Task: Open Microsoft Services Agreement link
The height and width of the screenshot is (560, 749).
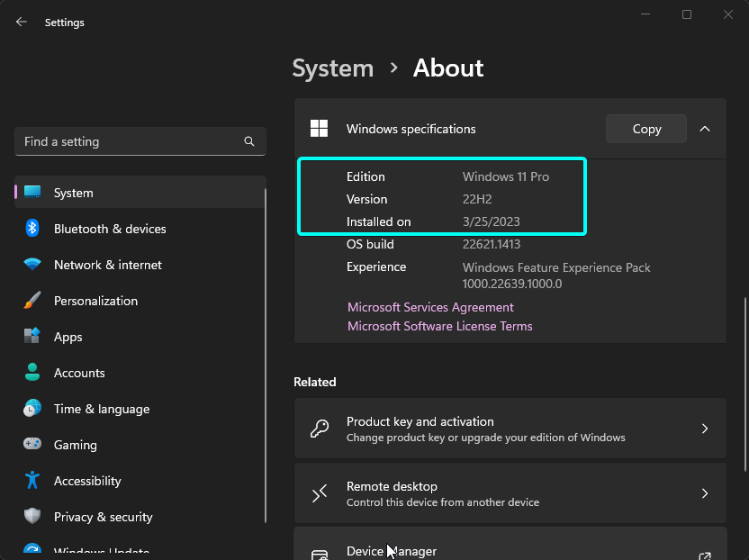Action: pyautogui.click(x=430, y=307)
